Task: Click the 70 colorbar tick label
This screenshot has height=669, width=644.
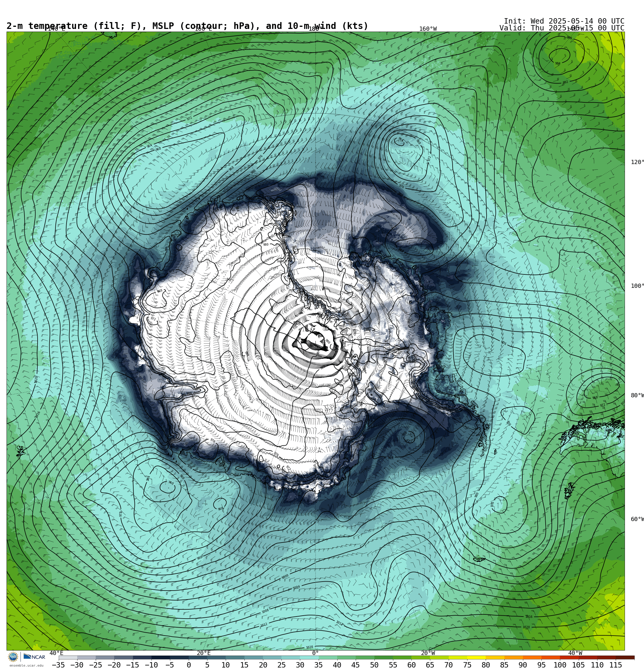Action: (448, 665)
